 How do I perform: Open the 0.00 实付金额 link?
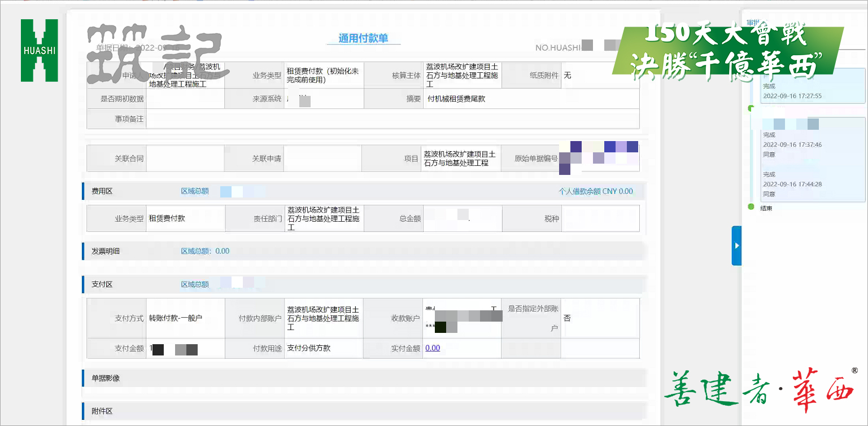point(433,348)
